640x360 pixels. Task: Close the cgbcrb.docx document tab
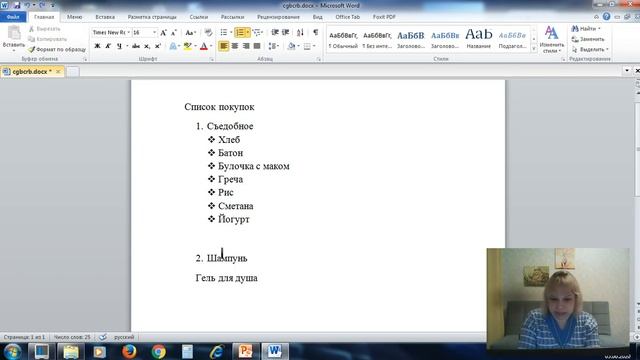pos(58,71)
